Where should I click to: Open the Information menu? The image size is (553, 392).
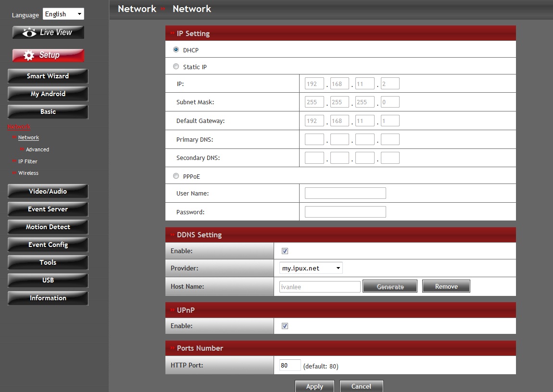click(48, 298)
